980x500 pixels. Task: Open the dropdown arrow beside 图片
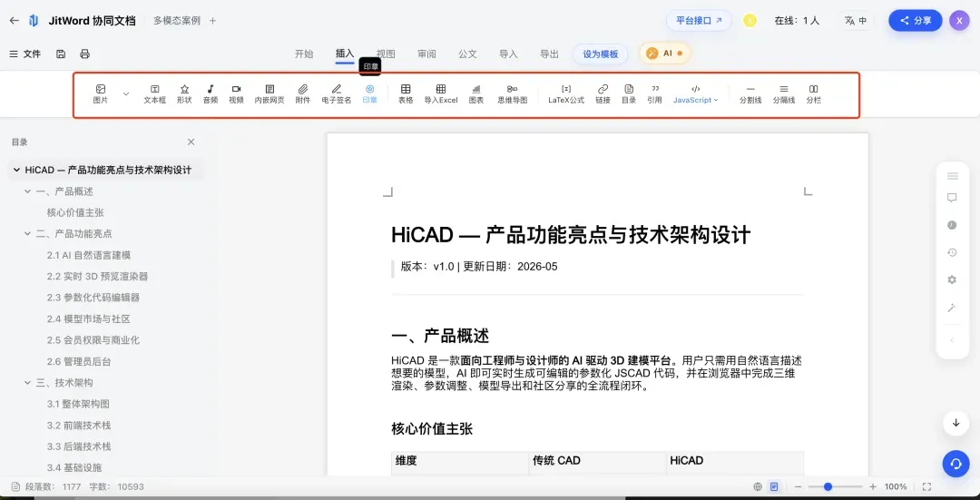click(x=125, y=93)
